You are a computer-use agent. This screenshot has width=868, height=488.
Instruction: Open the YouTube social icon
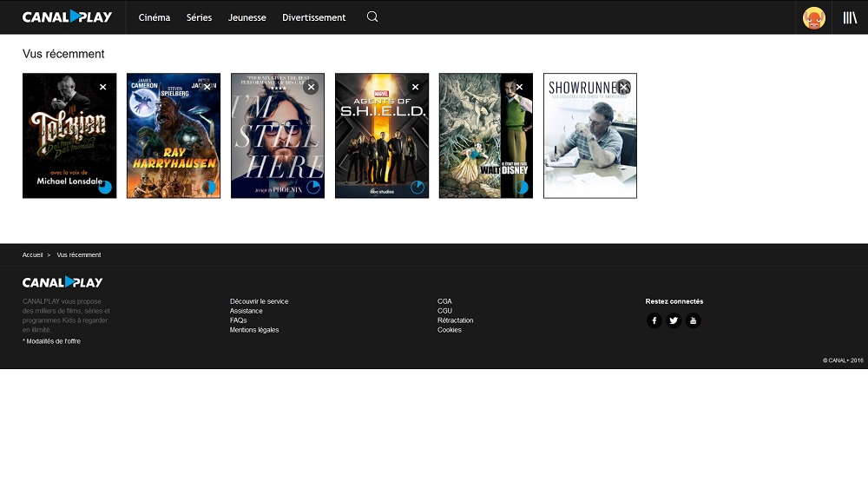[693, 320]
